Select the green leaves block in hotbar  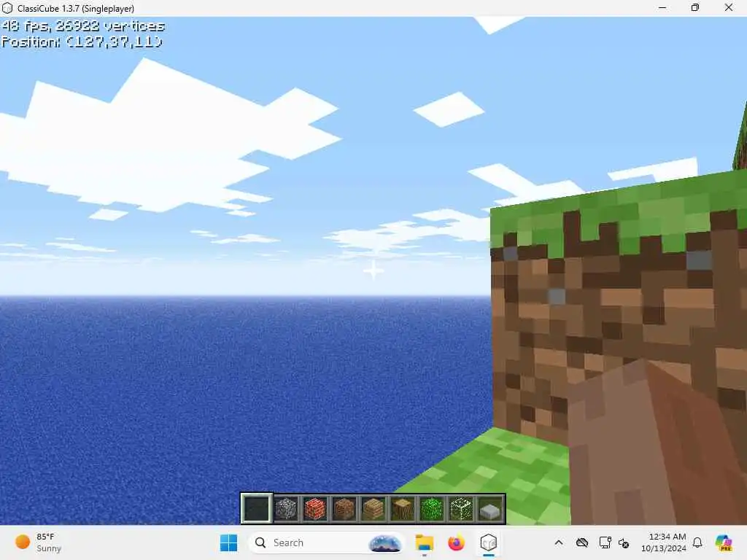pyautogui.click(x=432, y=508)
